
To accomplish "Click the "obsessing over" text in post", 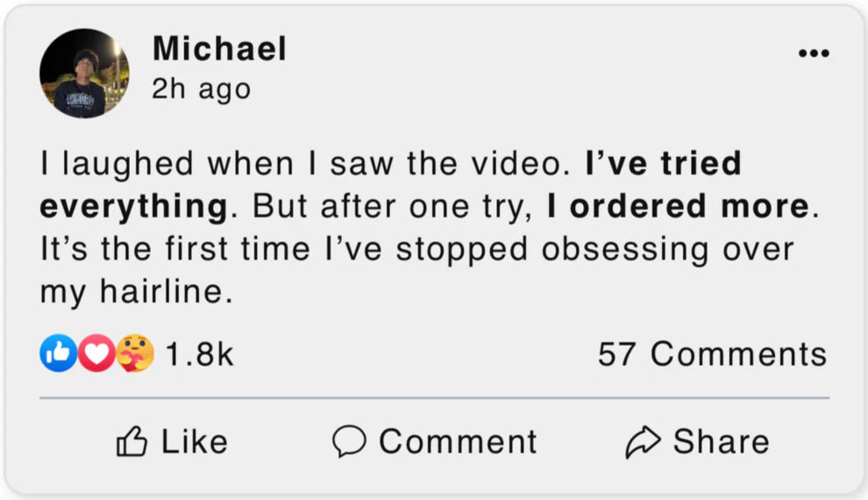I will tap(666, 249).
